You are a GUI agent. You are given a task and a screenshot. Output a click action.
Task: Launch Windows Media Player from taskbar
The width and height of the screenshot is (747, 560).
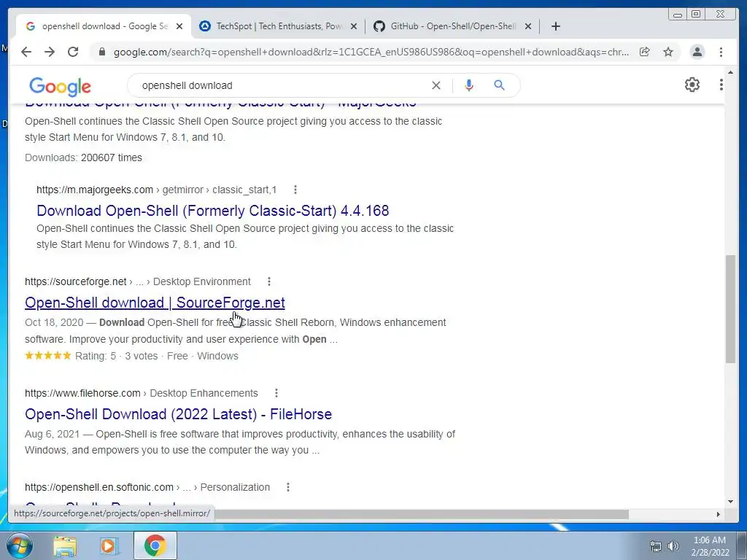click(x=109, y=545)
